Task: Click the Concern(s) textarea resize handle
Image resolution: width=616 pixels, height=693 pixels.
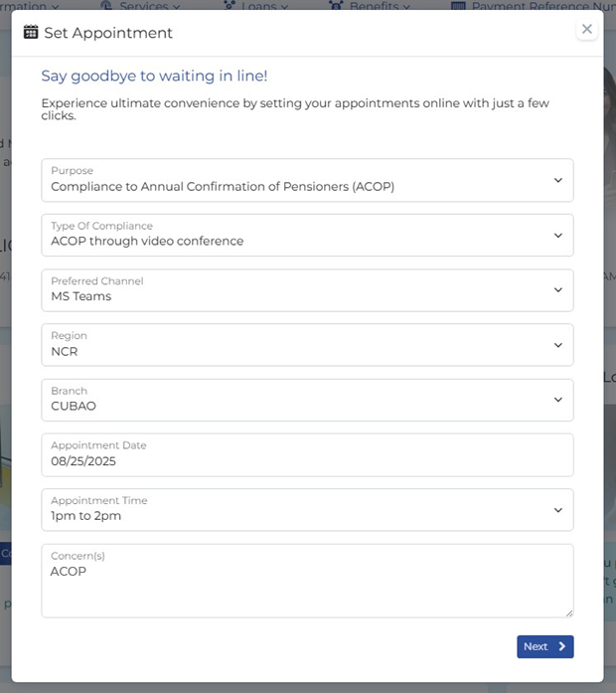Action: point(569,613)
